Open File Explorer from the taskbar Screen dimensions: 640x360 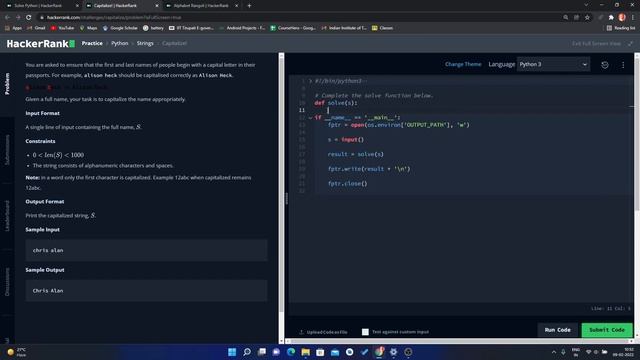[305, 352]
